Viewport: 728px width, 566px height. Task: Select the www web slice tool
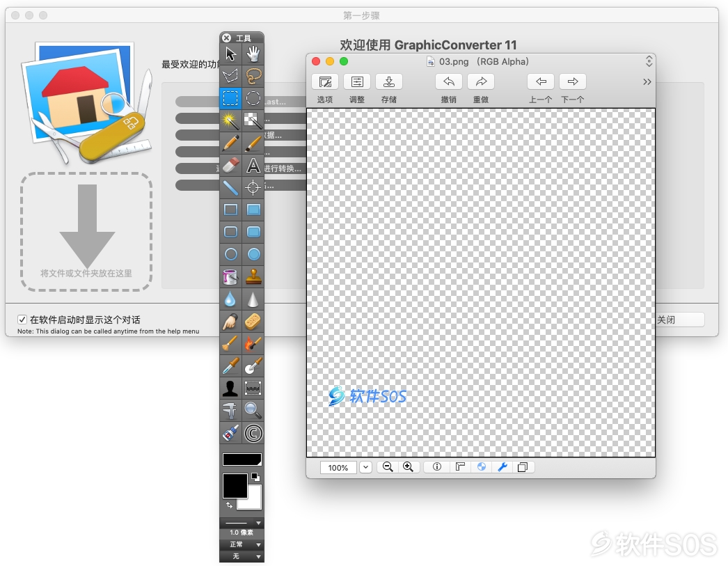(253, 388)
